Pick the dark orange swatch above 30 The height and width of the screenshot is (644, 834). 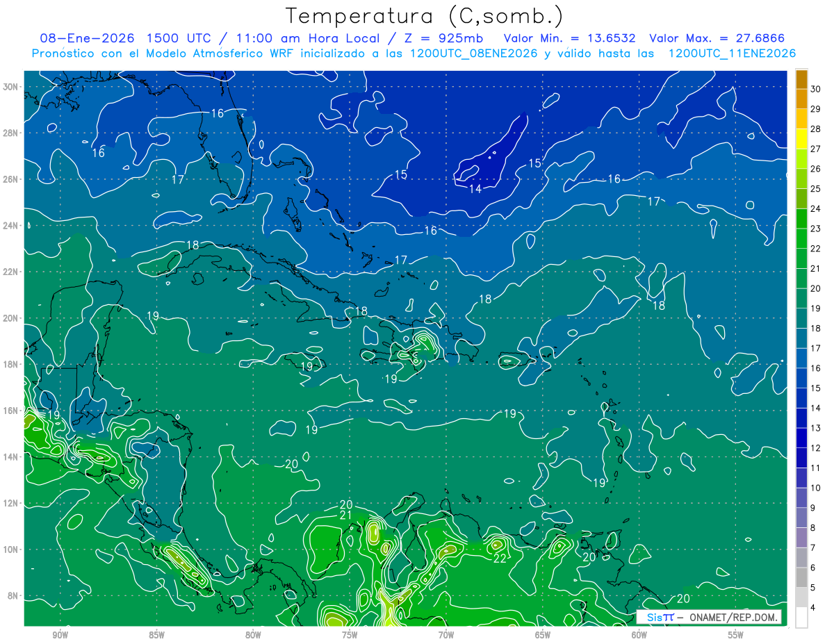(801, 79)
